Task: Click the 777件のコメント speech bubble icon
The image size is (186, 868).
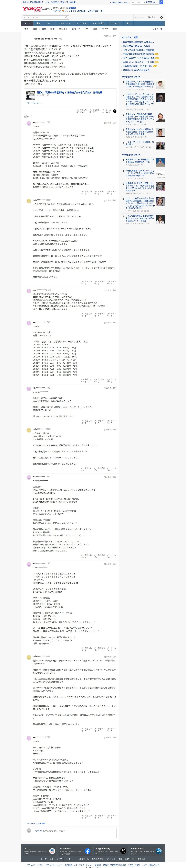Action: [28, 103]
